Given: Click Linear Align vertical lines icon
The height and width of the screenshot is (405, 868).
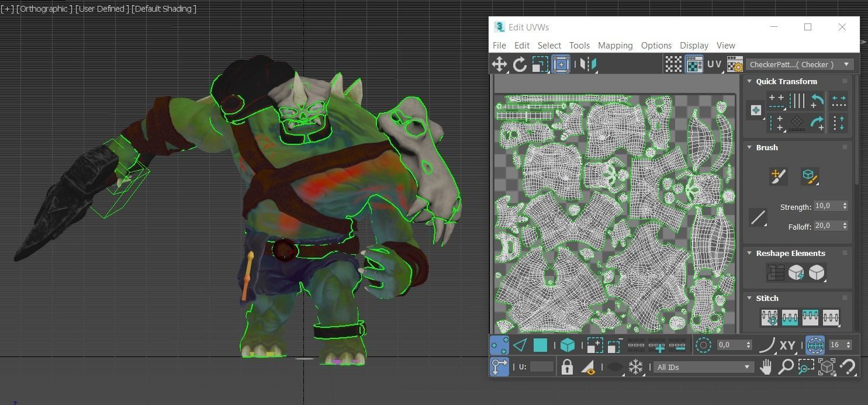Looking at the screenshot, I should click(797, 101).
